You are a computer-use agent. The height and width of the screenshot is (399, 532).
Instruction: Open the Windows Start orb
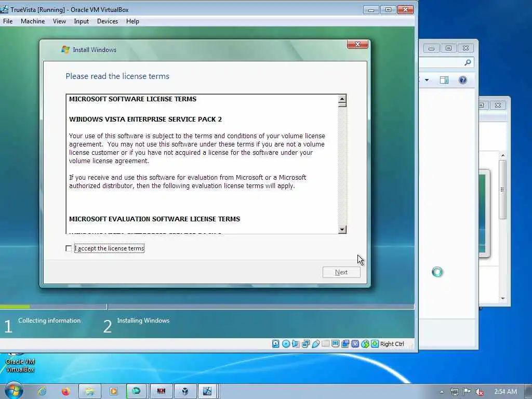pyautogui.click(x=14, y=391)
